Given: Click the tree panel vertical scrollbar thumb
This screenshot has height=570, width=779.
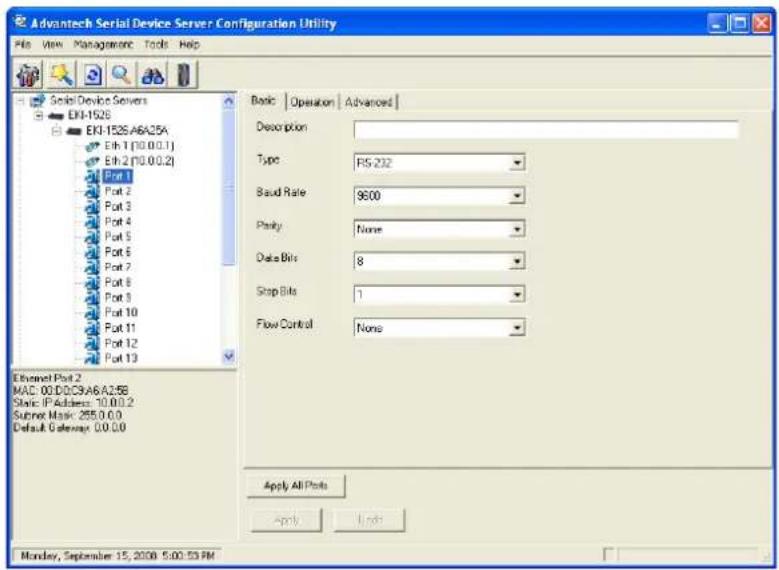Looking at the screenshot, I should click(229, 187).
